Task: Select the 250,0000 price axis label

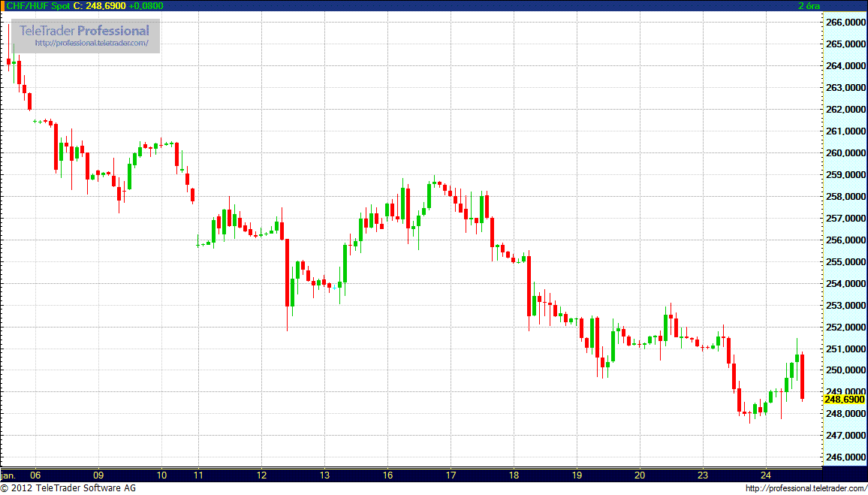Action: click(x=845, y=371)
